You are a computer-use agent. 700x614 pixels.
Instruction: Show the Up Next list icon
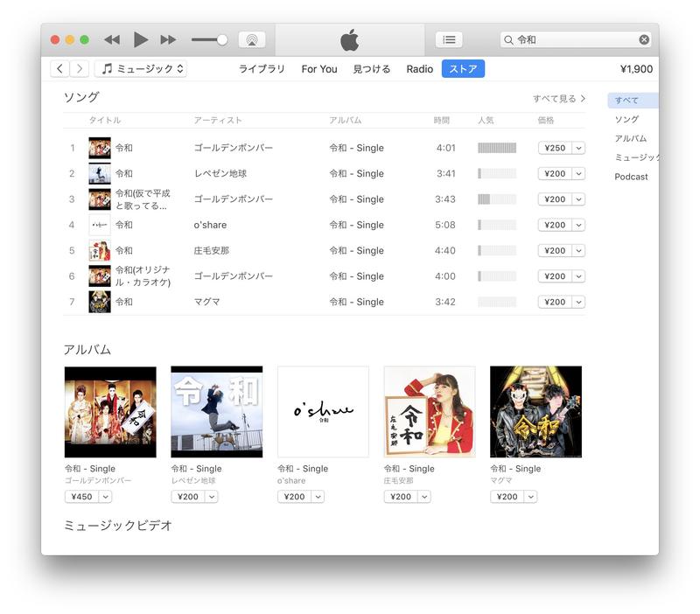[x=449, y=39]
